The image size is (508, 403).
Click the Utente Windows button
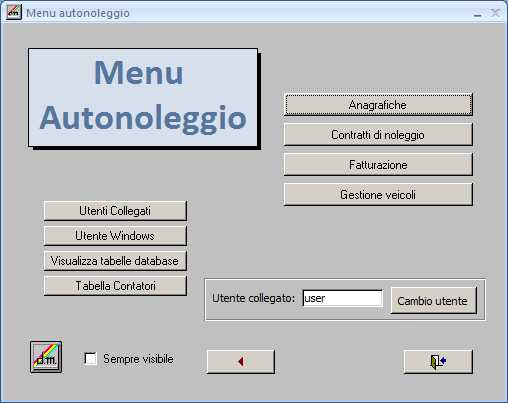[x=115, y=236]
